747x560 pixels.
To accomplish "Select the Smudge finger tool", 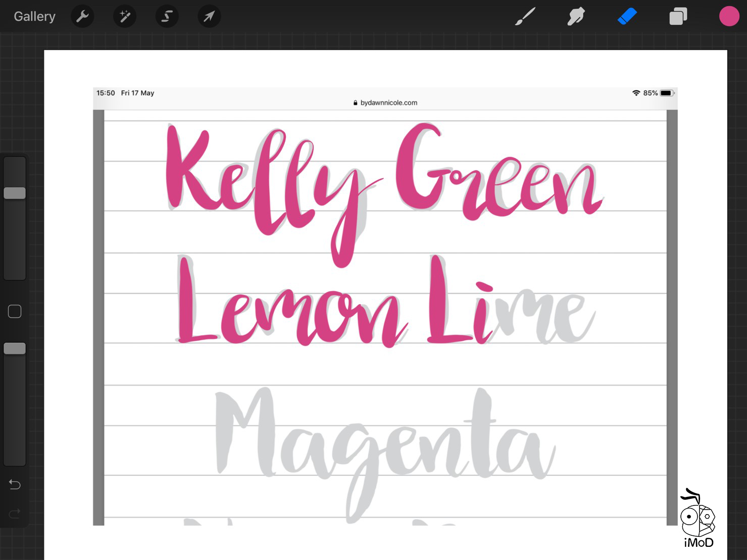I will pyautogui.click(x=576, y=17).
